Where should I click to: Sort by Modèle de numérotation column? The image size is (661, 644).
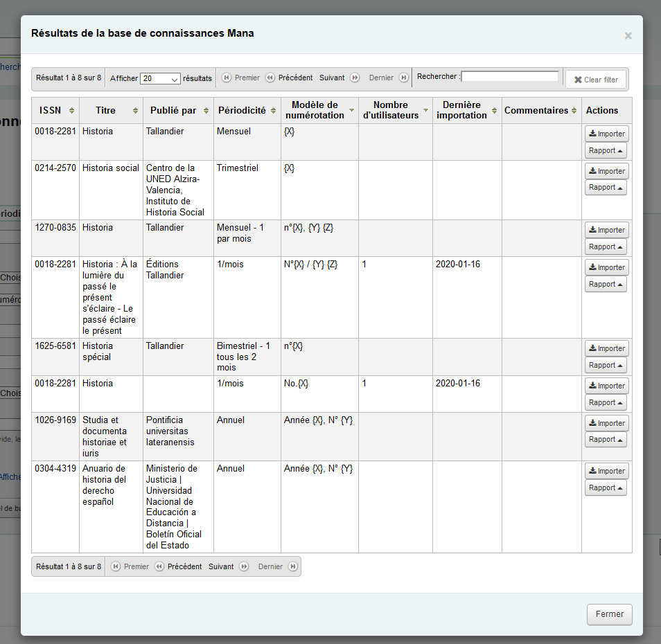pos(319,110)
